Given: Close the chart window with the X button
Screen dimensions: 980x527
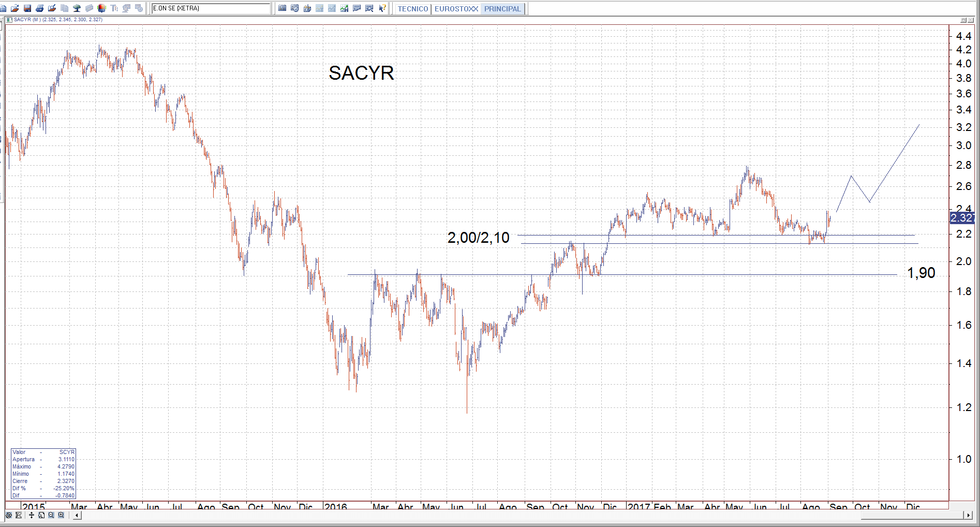Looking at the screenshot, I should click(971, 20).
